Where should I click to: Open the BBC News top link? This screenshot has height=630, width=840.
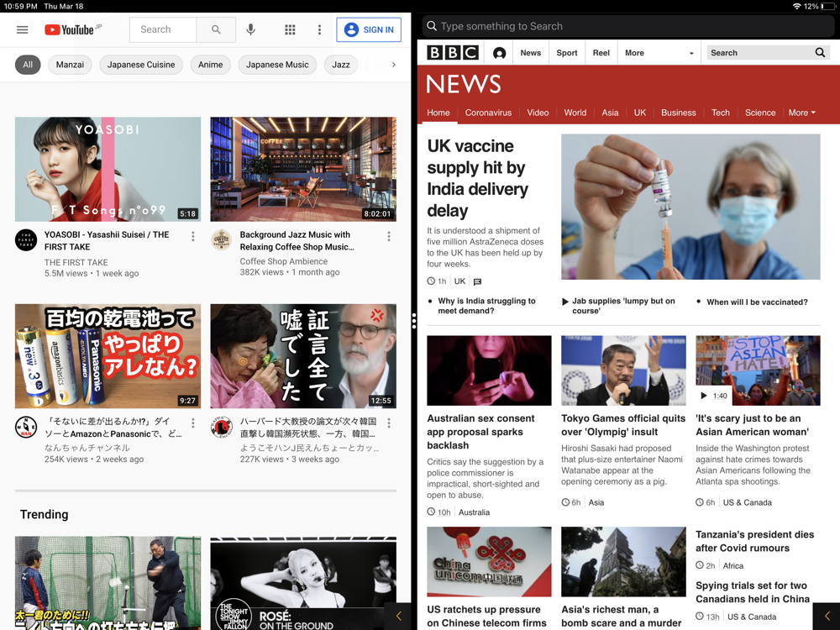point(530,52)
